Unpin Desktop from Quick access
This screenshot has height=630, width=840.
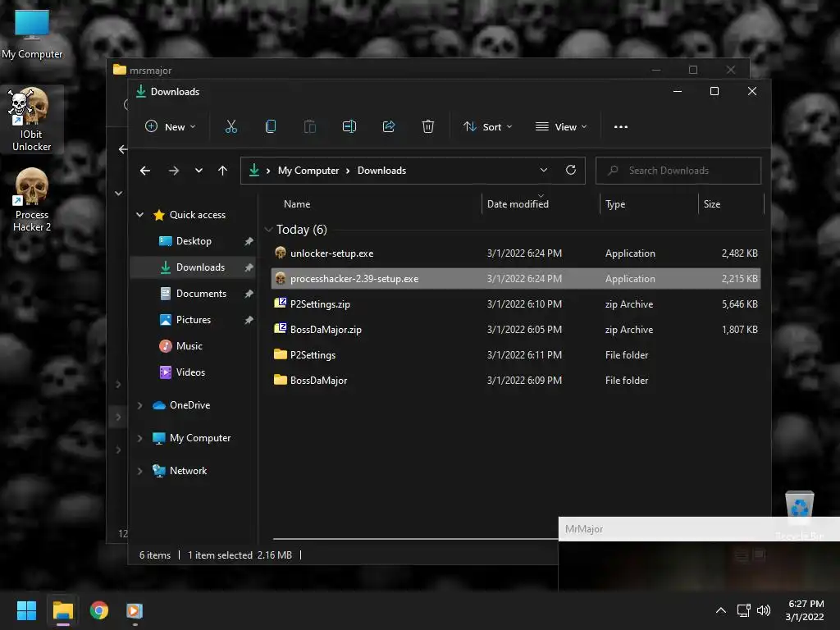coord(249,241)
